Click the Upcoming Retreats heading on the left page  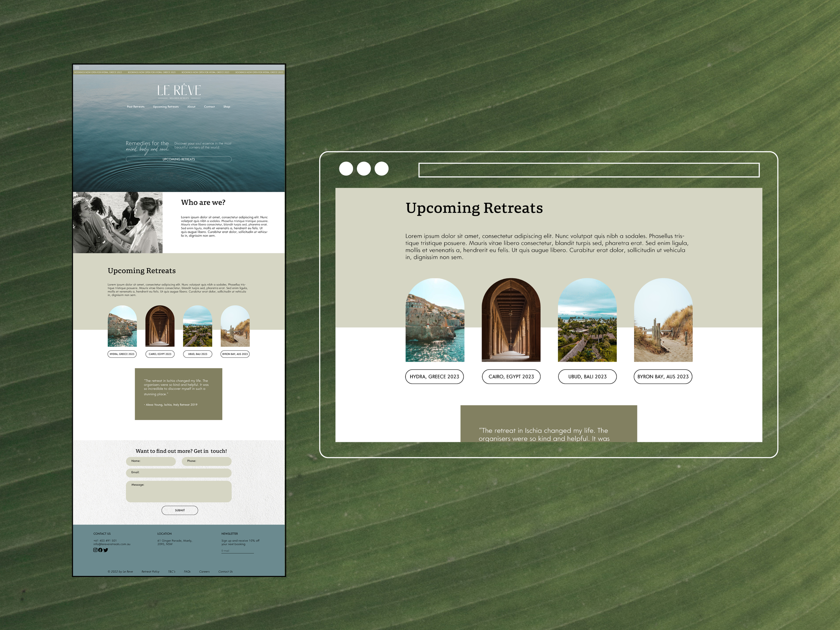142,271
